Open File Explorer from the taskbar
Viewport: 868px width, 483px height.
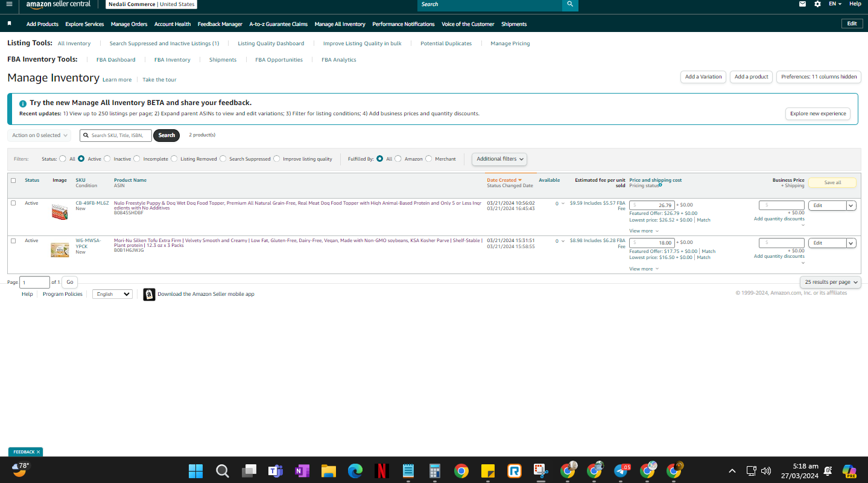[x=328, y=471]
